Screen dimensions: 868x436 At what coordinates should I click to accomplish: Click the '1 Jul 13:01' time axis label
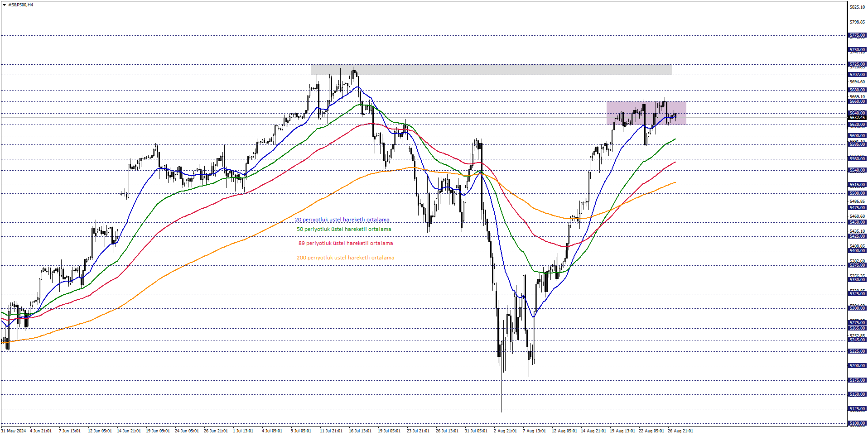[x=243, y=431]
